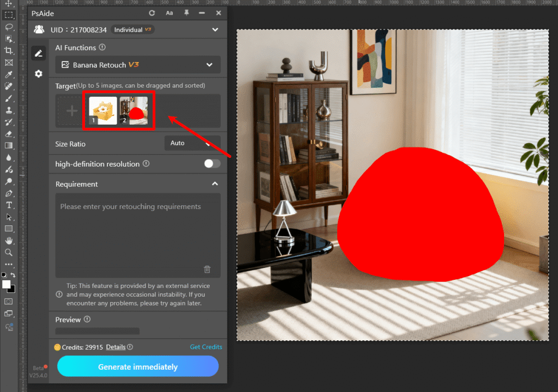Select the Pen tool
Image resolution: width=558 pixels, height=392 pixels.
(8, 194)
